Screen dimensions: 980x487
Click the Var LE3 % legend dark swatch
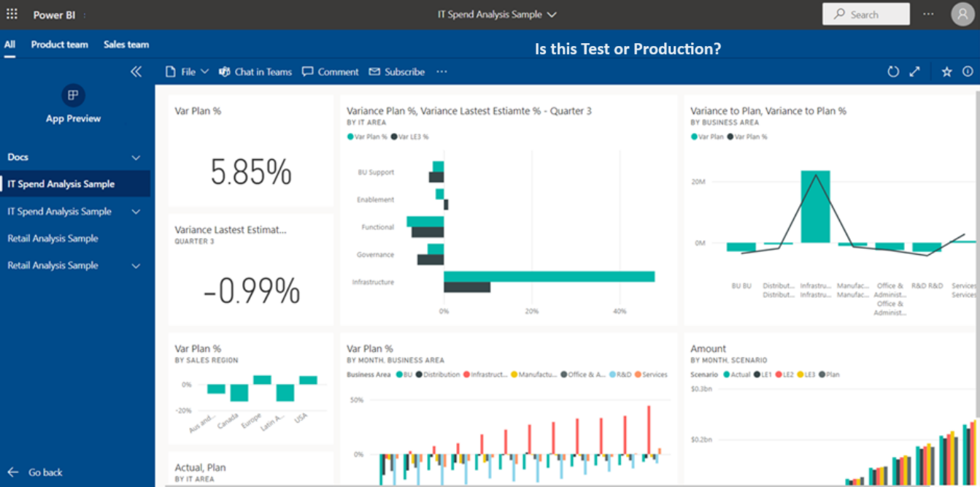[394, 137]
